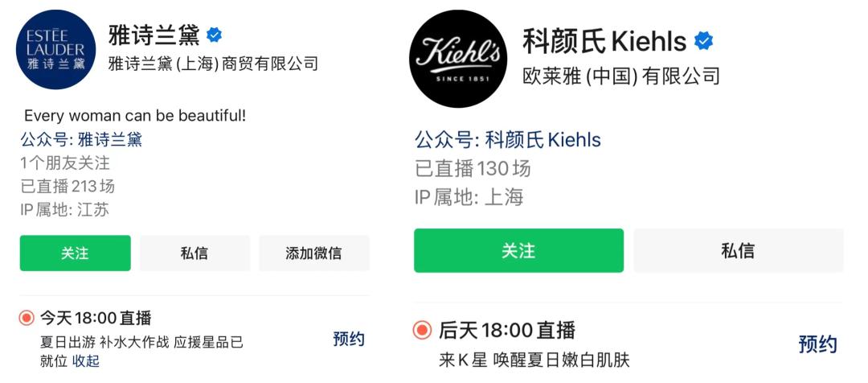Screen dimensions: 868x383
Task: Click the verified badge beside 雅诗兰黛
Action: tap(215, 35)
